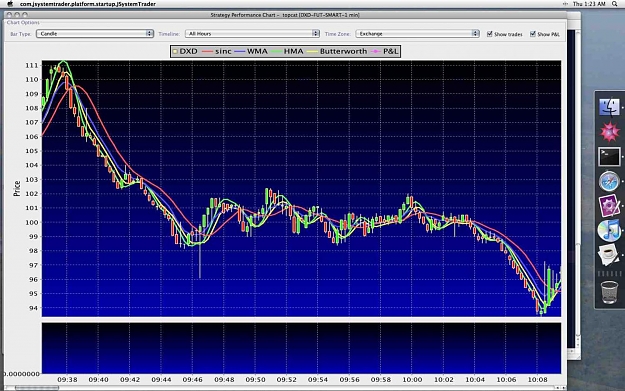Select the sinc legend entry
This screenshot has height=391, width=625.
(217, 51)
